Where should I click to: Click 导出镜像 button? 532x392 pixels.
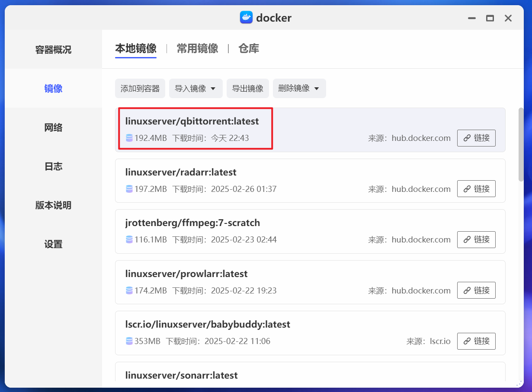tap(248, 89)
